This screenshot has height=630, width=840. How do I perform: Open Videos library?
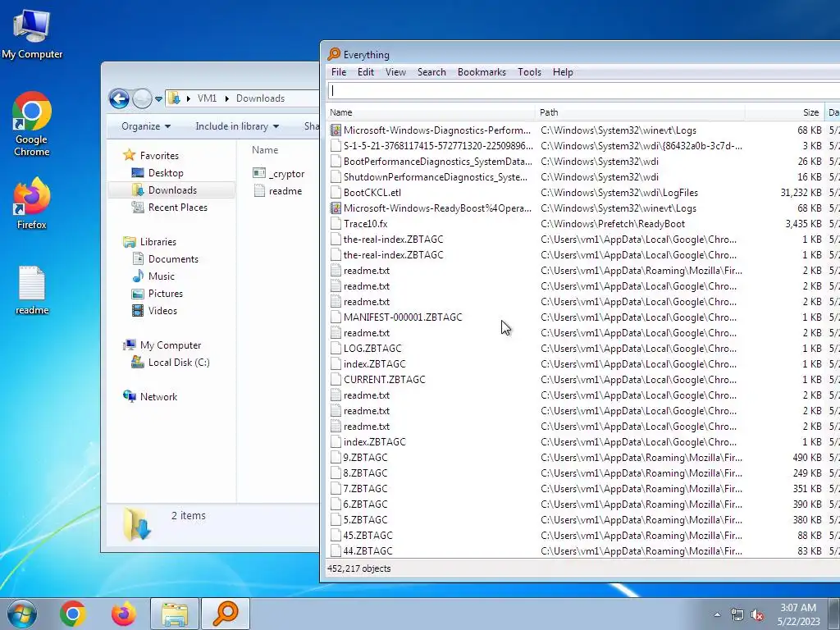[x=154, y=311]
